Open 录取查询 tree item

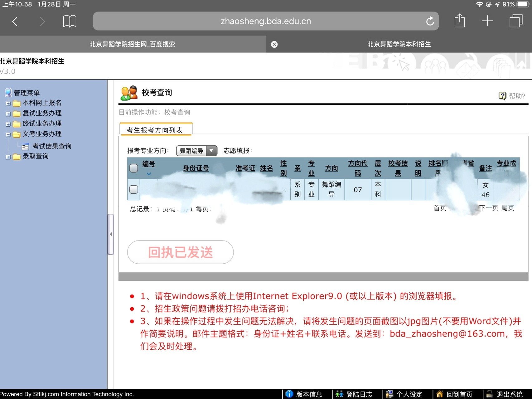[35, 156]
